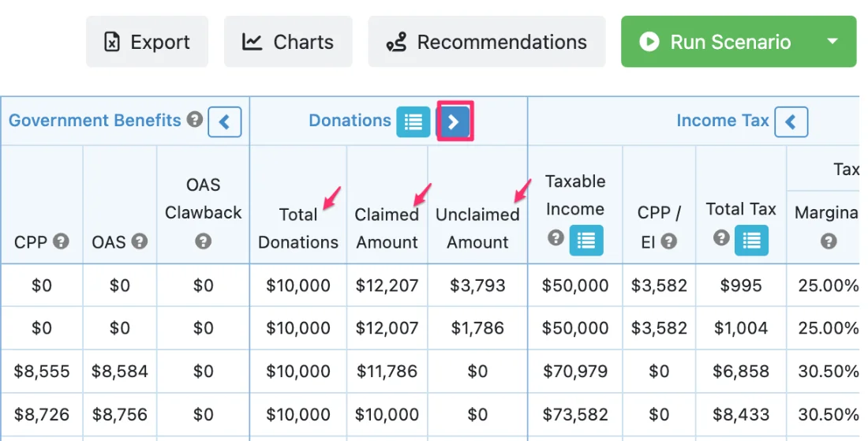Show help for Government Benefits
Image resolution: width=868 pixels, height=441 pixels.
coord(195,119)
